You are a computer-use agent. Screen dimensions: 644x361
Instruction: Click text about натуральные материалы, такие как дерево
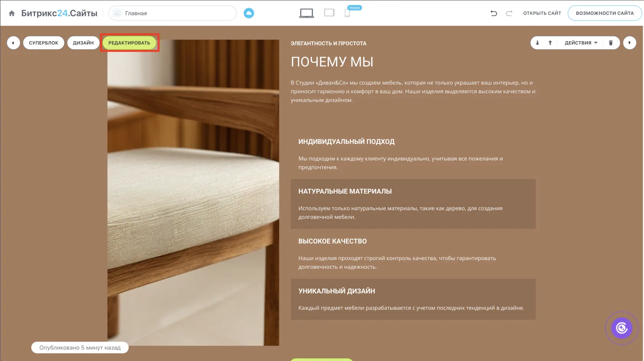click(x=401, y=212)
